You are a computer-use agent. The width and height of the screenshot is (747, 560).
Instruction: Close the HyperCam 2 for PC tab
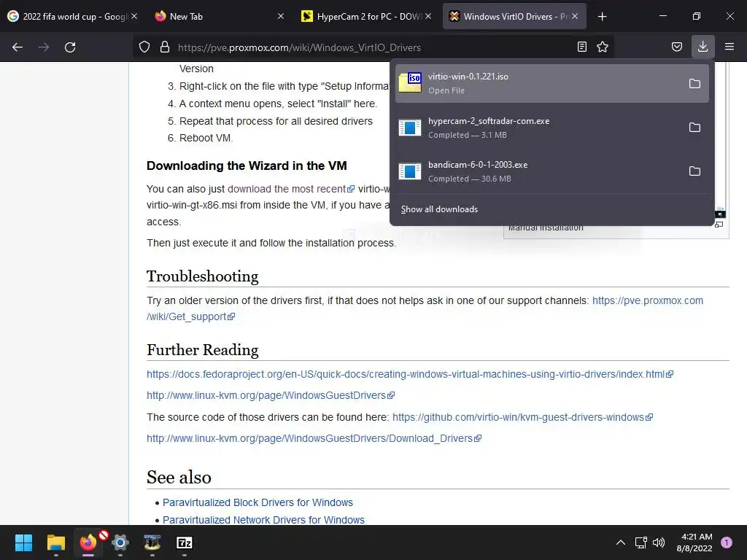pyautogui.click(x=428, y=16)
